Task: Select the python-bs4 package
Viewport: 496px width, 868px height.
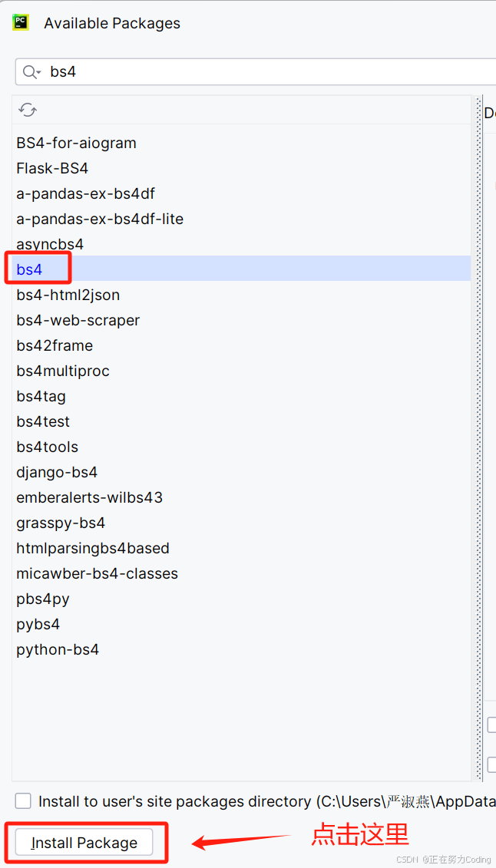Action: click(x=58, y=649)
